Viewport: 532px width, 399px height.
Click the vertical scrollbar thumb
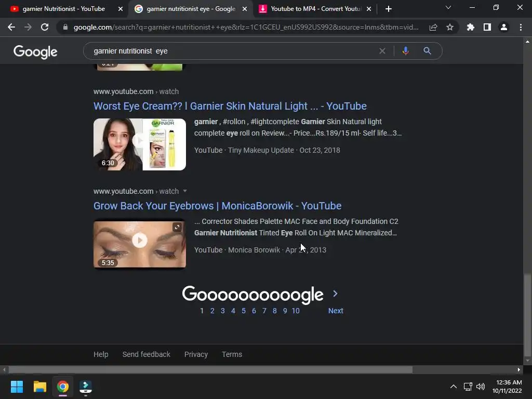[x=527, y=315]
